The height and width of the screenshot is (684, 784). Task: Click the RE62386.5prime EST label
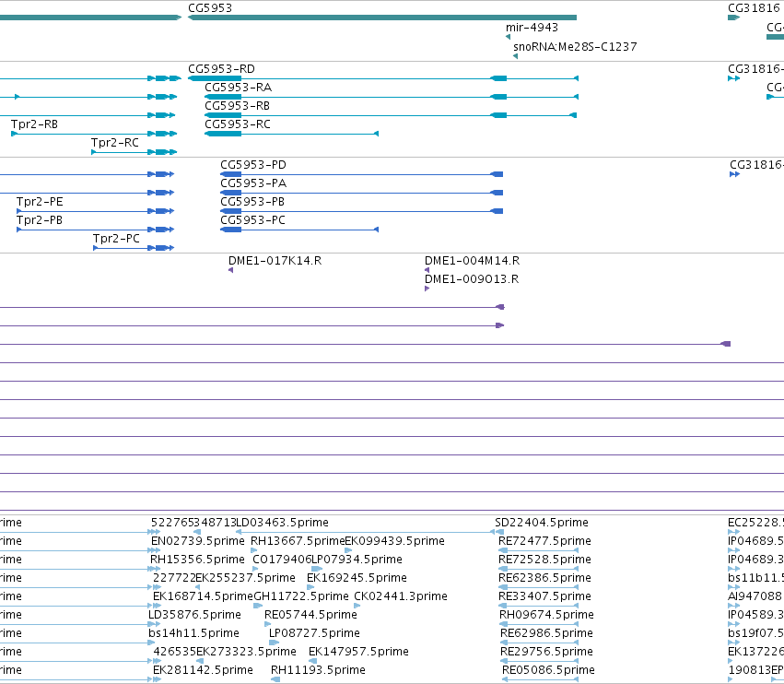click(545, 578)
